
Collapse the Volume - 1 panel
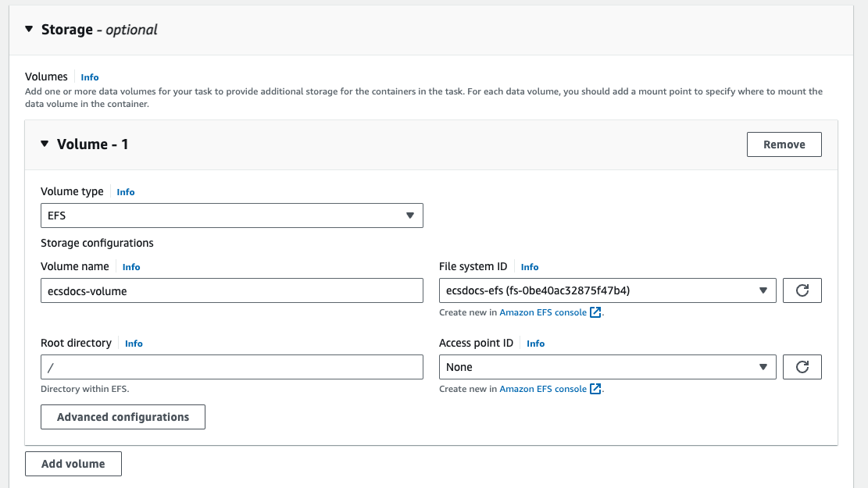45,144
